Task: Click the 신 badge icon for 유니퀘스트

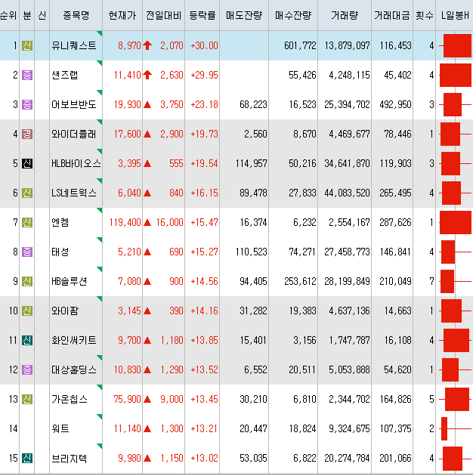Action: (x=27, y=45)
